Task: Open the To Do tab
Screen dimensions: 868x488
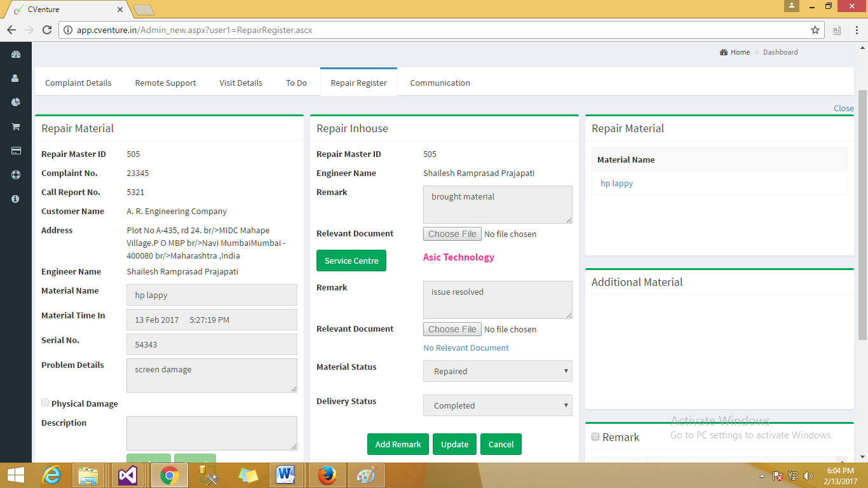Action: click(296, 83)
